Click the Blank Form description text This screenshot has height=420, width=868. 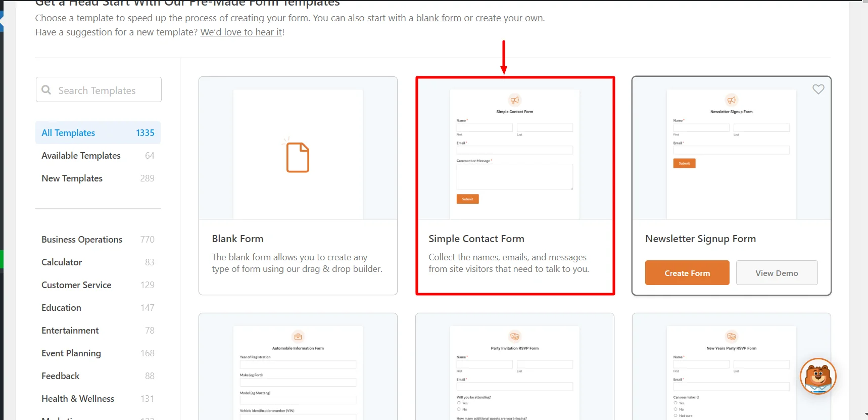click(x=297, y=263)
